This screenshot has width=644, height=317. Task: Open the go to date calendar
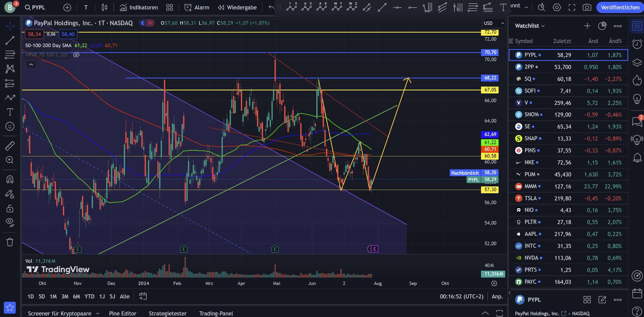click(143, 296)
